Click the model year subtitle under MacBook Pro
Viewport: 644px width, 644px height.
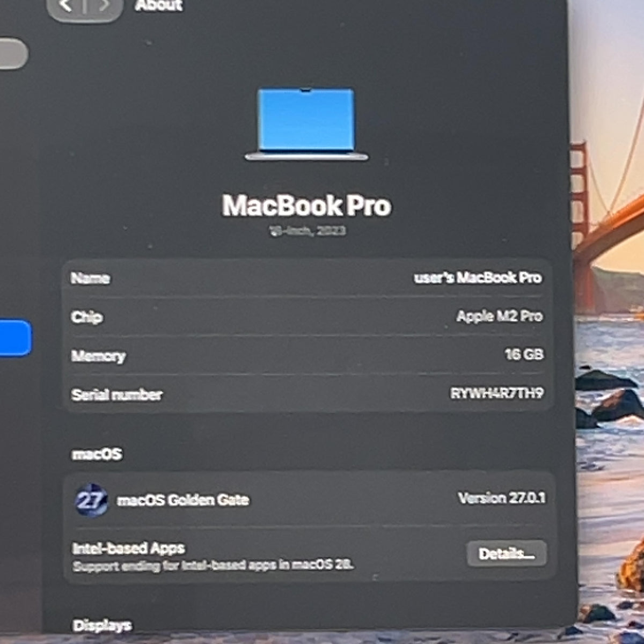(x=307, y=231)
